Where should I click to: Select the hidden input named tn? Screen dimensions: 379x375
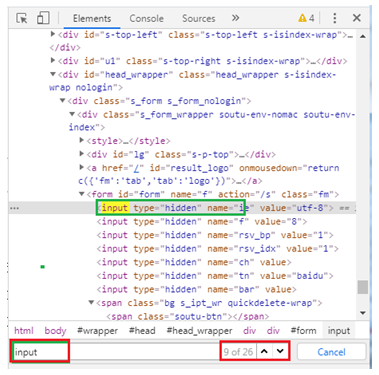(x=215, y=276)
